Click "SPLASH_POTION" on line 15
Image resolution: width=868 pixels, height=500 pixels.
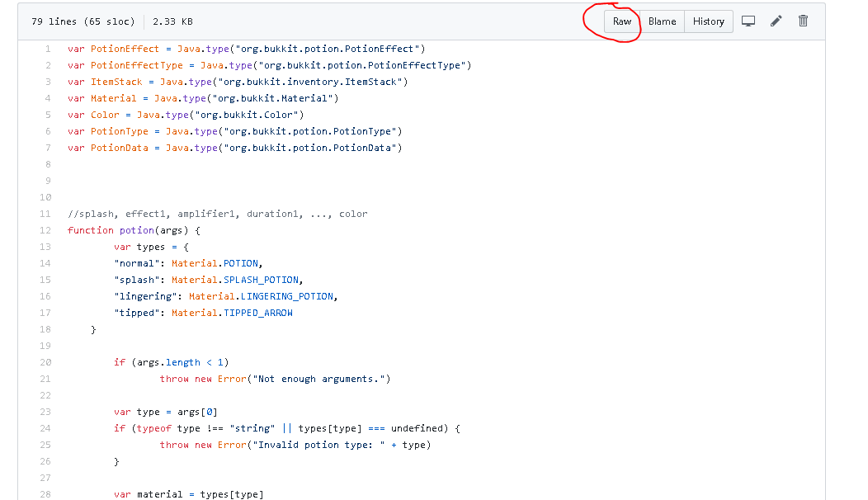262,280
